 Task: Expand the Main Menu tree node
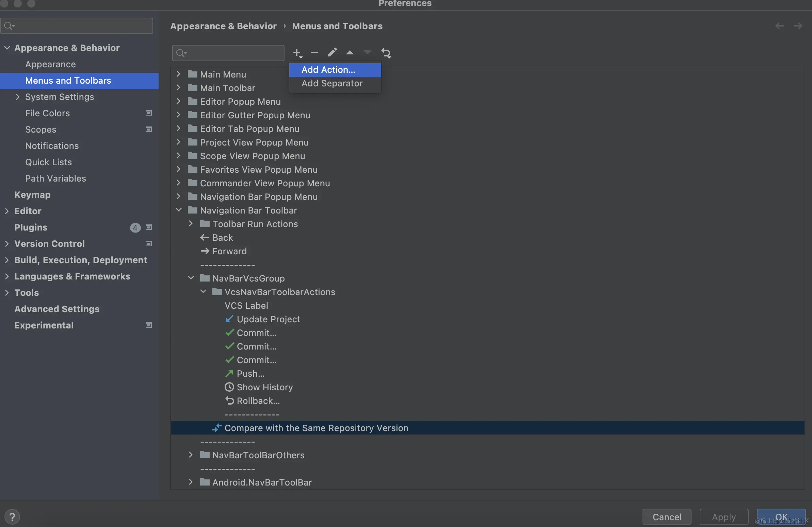coord(178,74)
